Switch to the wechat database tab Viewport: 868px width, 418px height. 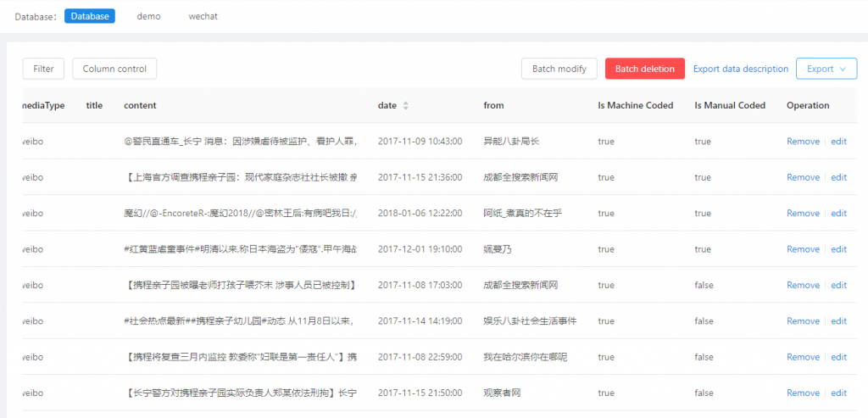click(202, 16)
